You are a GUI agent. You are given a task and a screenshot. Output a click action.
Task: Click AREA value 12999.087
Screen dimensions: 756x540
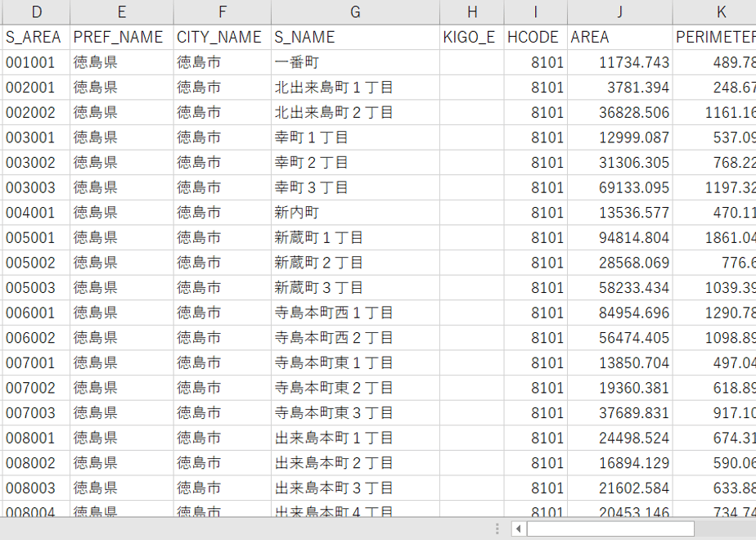(x=620, y=137)
